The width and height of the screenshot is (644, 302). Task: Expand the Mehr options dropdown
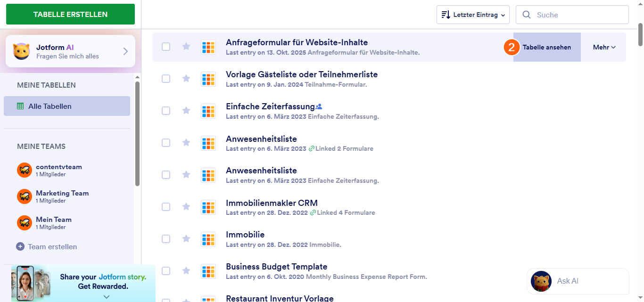[604, 47]
